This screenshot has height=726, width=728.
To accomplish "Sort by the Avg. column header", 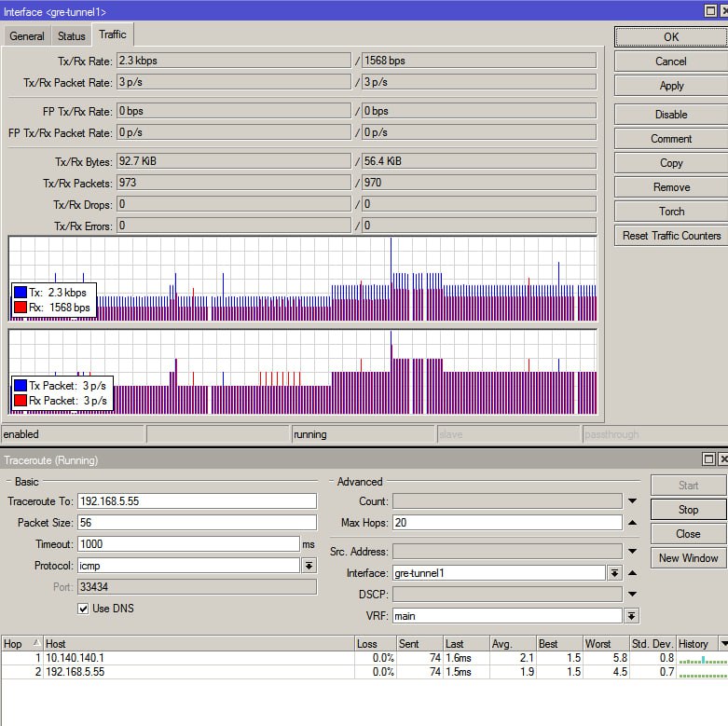I will pos(513,644).
